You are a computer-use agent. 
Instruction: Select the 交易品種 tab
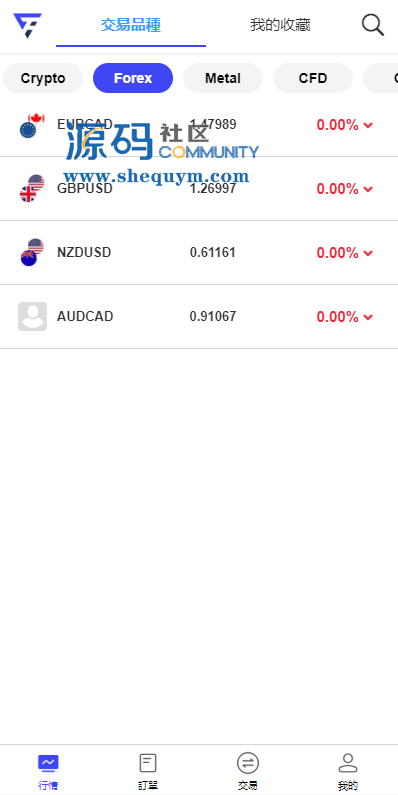click(x=131, y=25)
